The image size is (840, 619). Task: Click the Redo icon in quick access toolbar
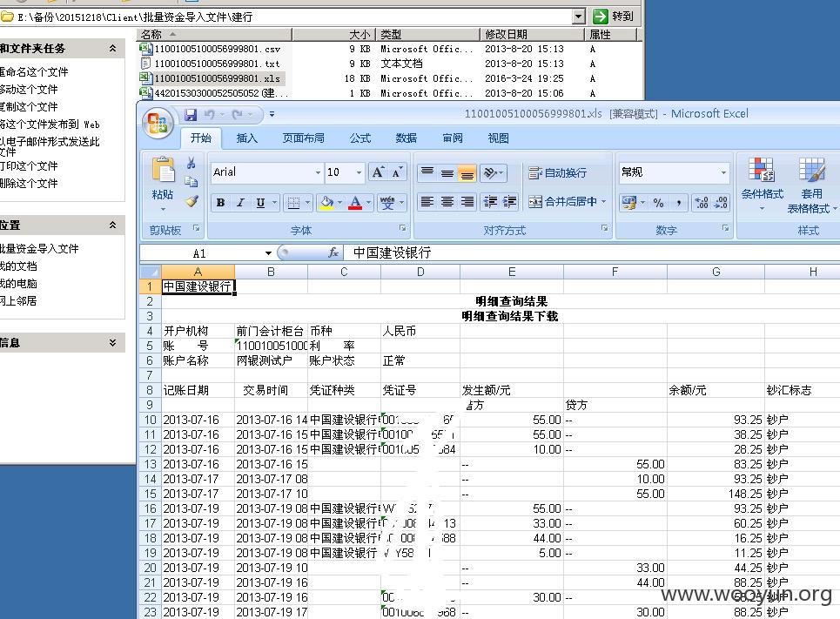coord(238,115)
